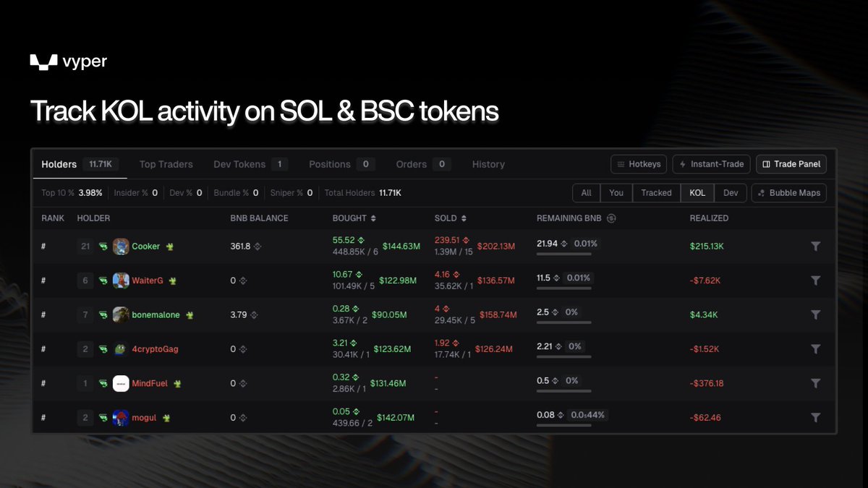
Task: Select the Tracked holder filter
Action: (656, 193)
